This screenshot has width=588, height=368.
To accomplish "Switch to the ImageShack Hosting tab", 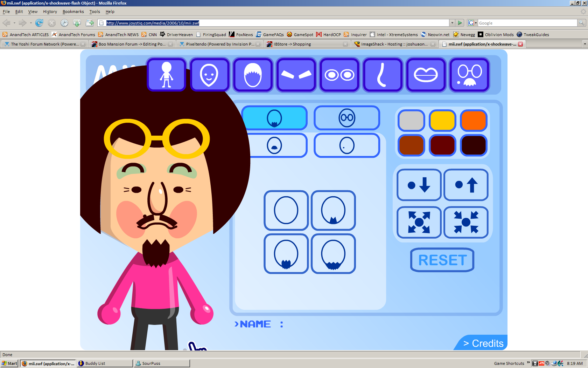I will point(394,44).
